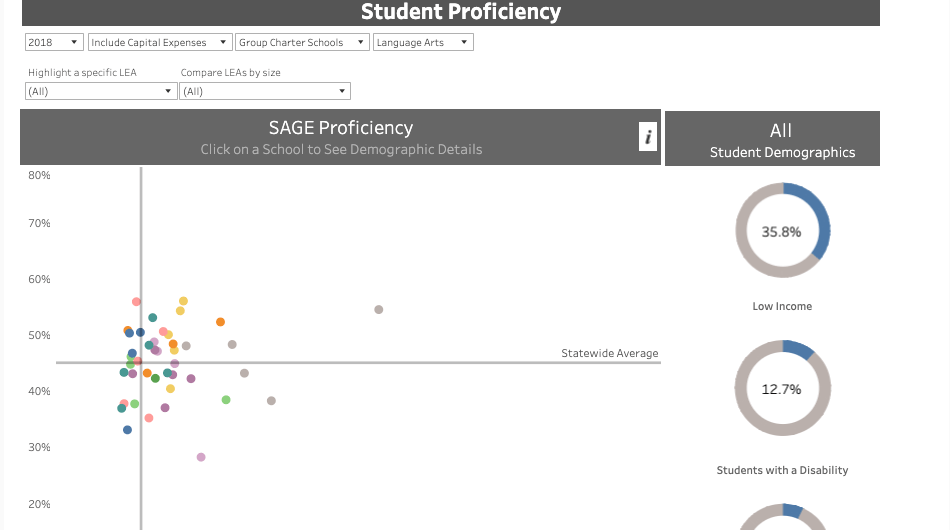Click Students with a Disability 12.7% donut
Viewport: 950px width, 530px height.
[782, 388]
